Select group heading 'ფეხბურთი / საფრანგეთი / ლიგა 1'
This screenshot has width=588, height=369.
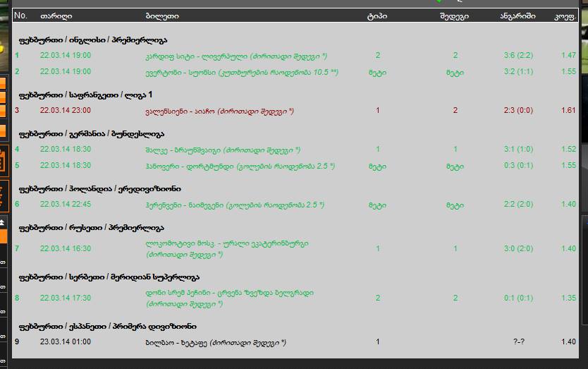(x=85, y=95)
